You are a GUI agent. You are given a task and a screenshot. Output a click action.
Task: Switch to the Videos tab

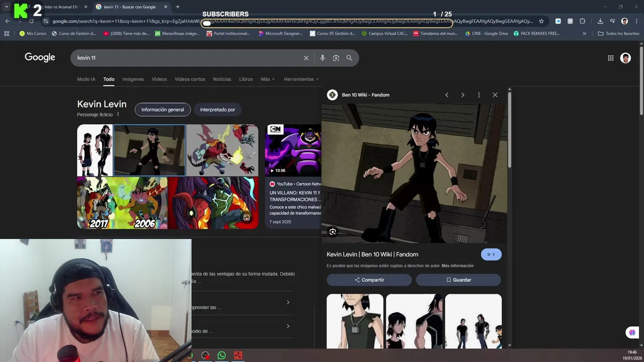pos(159,79)
